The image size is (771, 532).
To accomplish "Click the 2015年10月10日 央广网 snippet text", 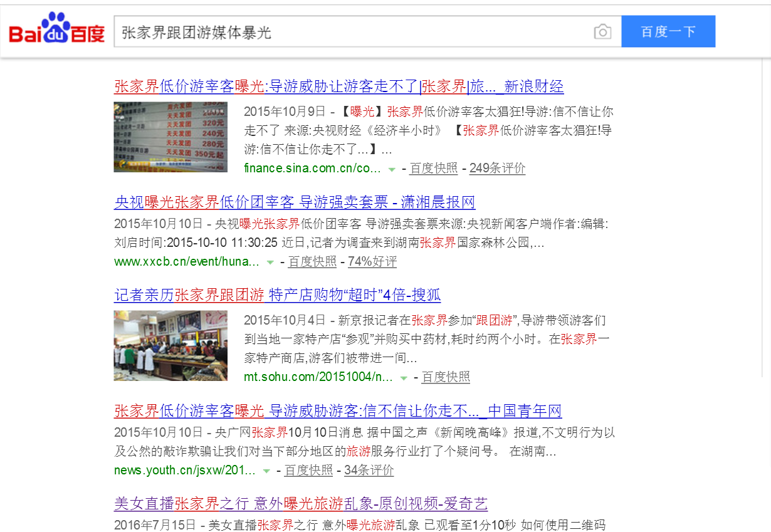I will 365,442.
